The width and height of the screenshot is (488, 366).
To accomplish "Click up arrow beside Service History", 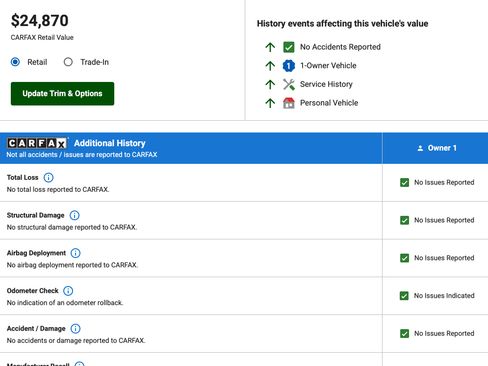I will point(270,85).
